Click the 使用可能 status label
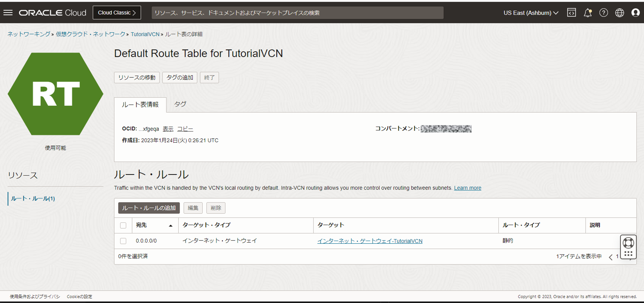 click(x=55, y=148)
